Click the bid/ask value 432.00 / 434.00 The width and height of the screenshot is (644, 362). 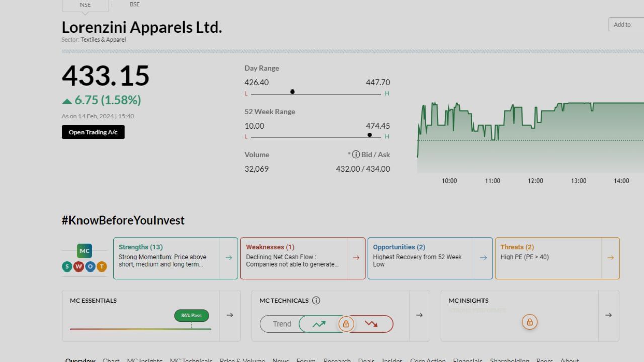tap(363, 169)
